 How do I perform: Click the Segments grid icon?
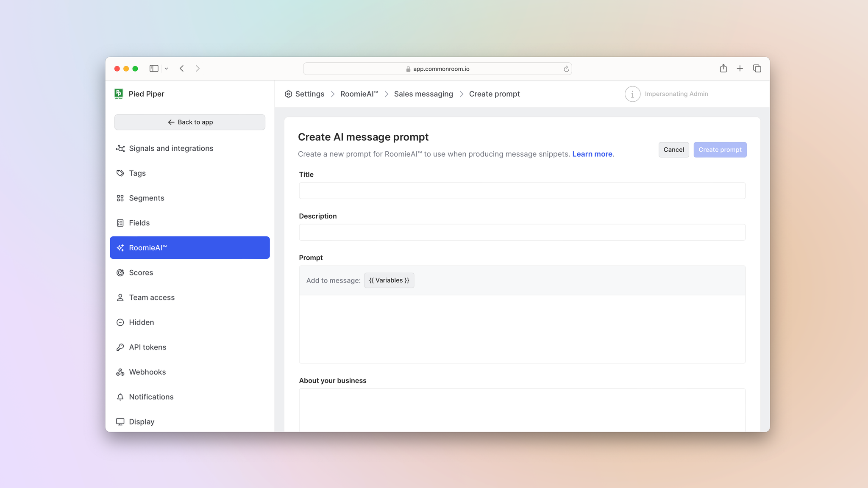[x=120, y=198]
